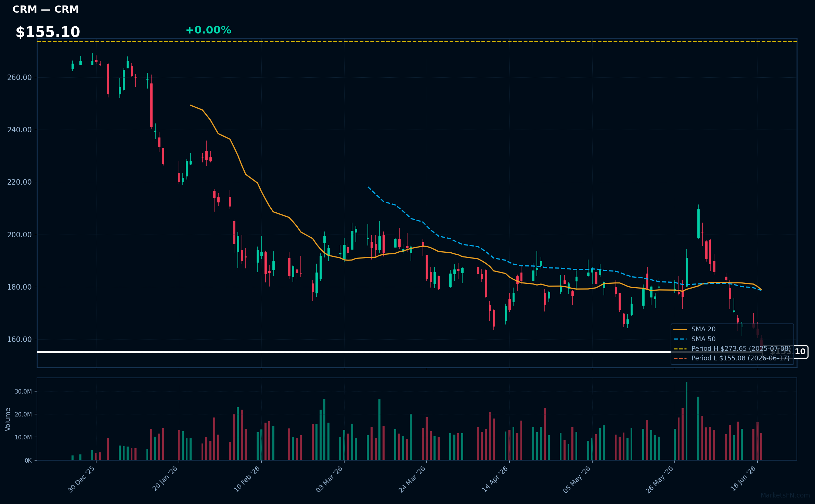Click the "260.00" price axis label
This screenshot has height=504, width=815.
click(20, 77)
